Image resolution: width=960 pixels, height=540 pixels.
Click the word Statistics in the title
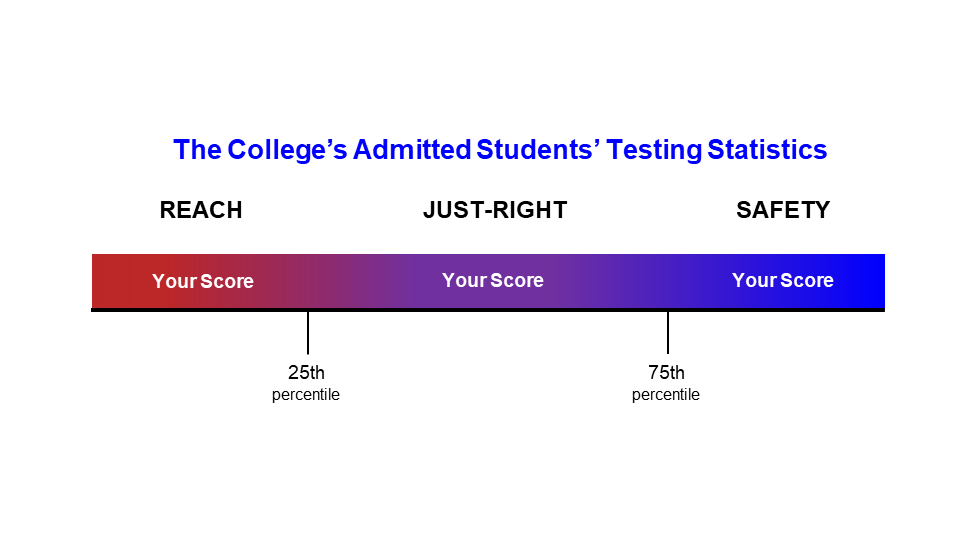pyautogui.click(x=767, y=150)
